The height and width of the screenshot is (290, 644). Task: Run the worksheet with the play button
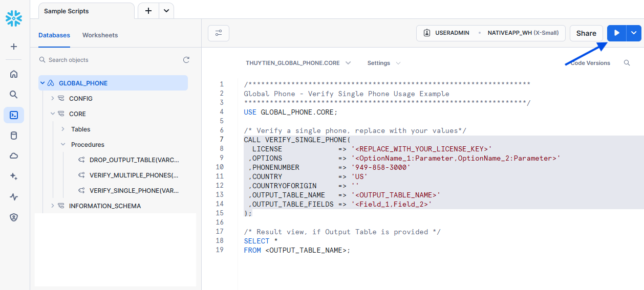617,33
